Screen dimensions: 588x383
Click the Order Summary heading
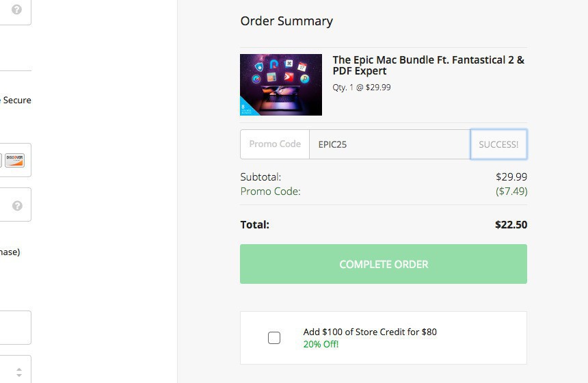click(286, 21)
